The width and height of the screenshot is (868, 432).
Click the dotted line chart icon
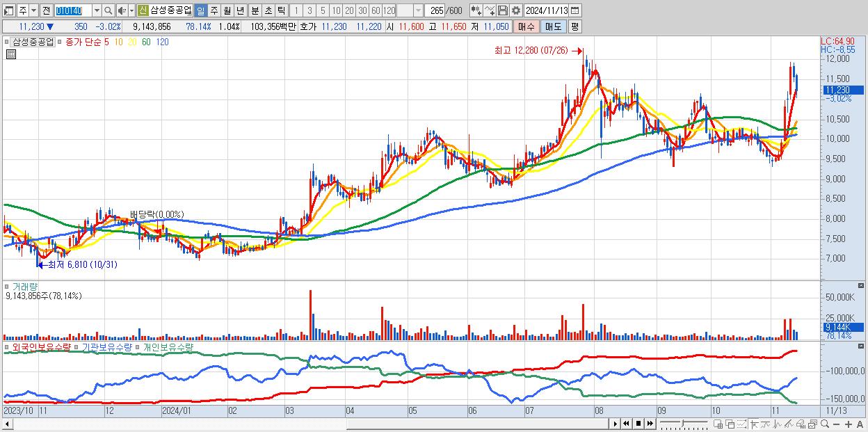pos(742,424)
